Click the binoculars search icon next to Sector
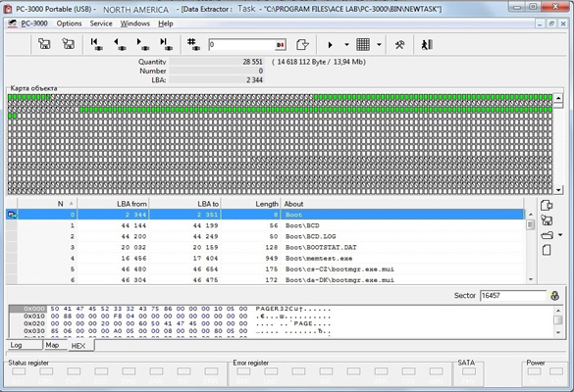 coord(554,295)
